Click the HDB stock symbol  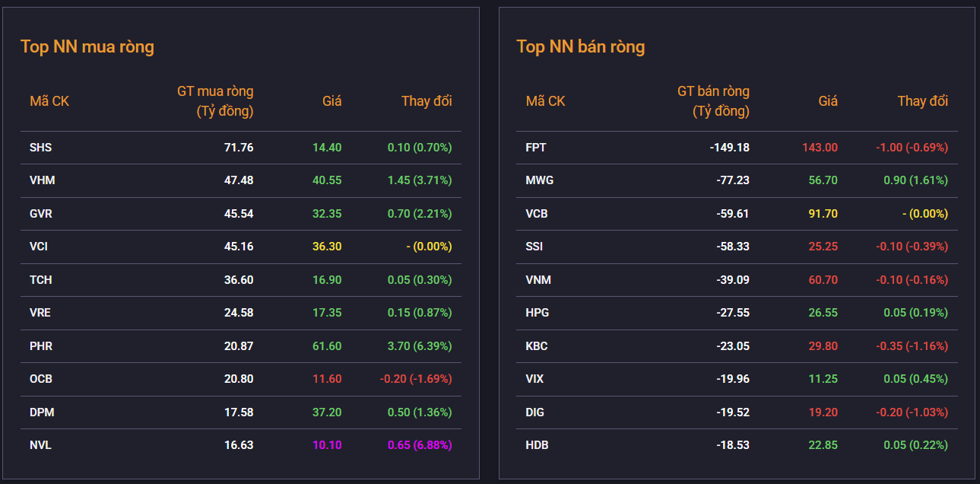538,445
